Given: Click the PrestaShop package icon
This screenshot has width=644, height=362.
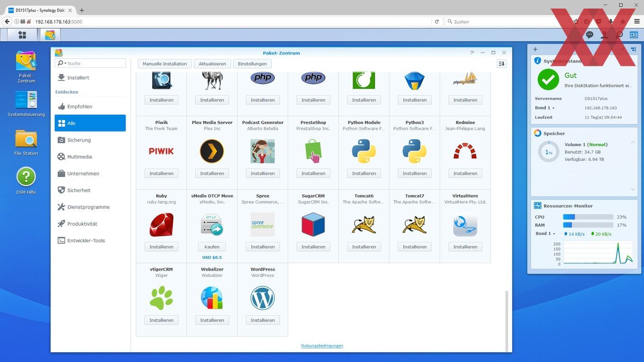Looking at the screenshot, I should [313, 151].
